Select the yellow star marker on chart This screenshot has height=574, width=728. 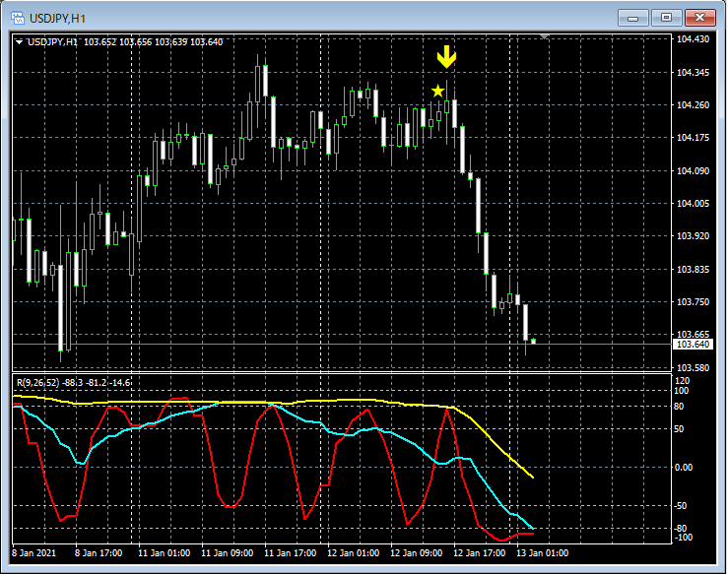(x=437, y=91)
